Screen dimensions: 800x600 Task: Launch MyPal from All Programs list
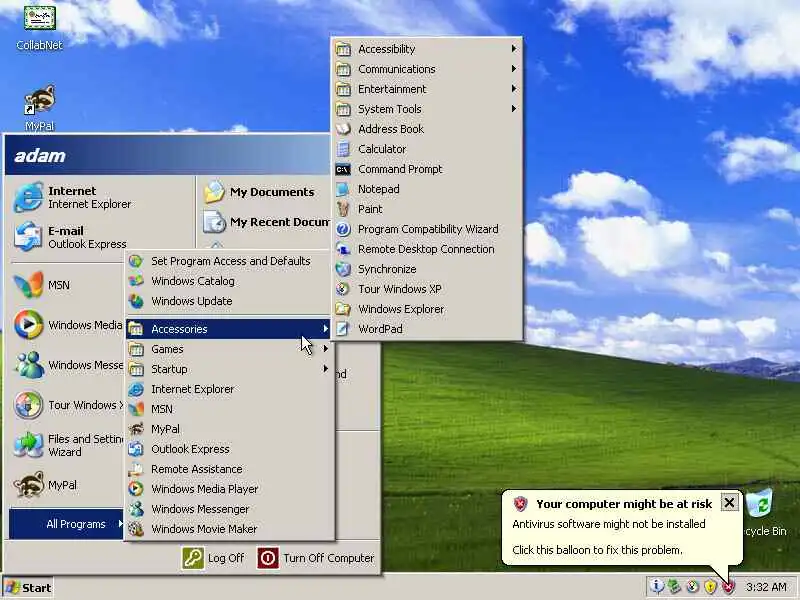(229, 429)
